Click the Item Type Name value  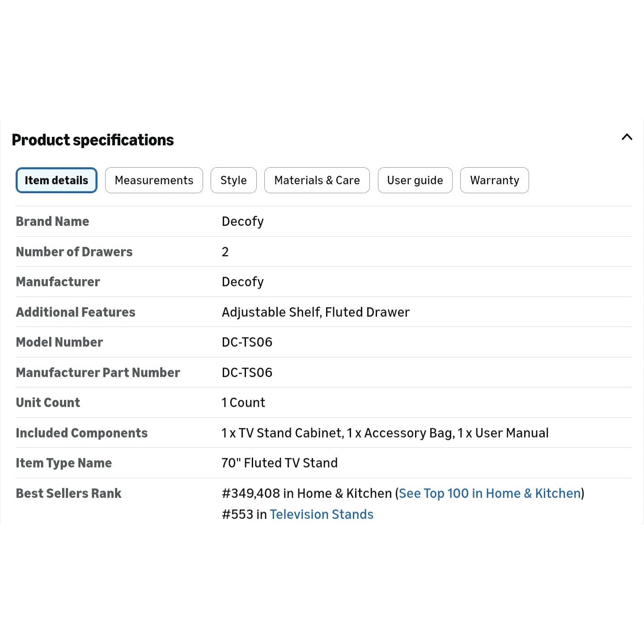coord(280,463)
